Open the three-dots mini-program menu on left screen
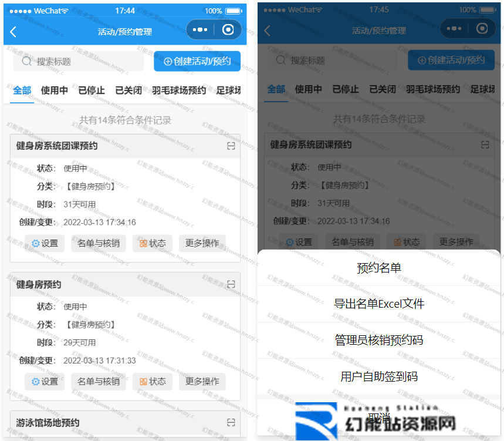504x441 pixels. [x=200, y=30]
